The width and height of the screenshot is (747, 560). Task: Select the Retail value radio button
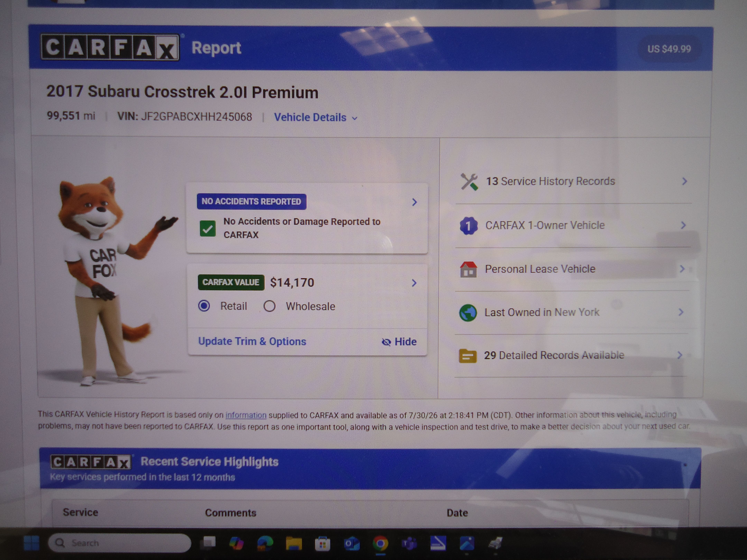pyautogui.click(x=204, y=306)
